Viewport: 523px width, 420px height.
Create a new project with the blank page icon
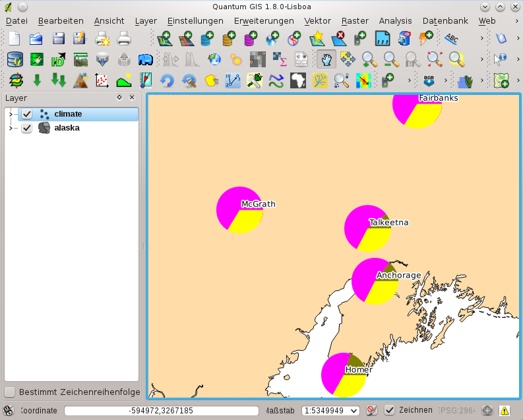pyautogui.click(x=15, y=39)
